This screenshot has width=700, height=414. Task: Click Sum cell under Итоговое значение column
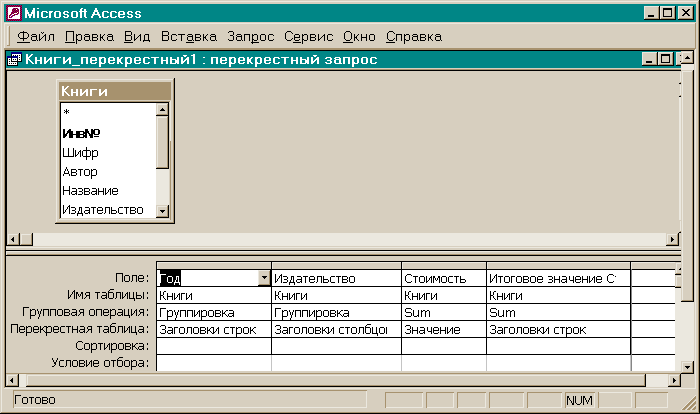(558, 313)
